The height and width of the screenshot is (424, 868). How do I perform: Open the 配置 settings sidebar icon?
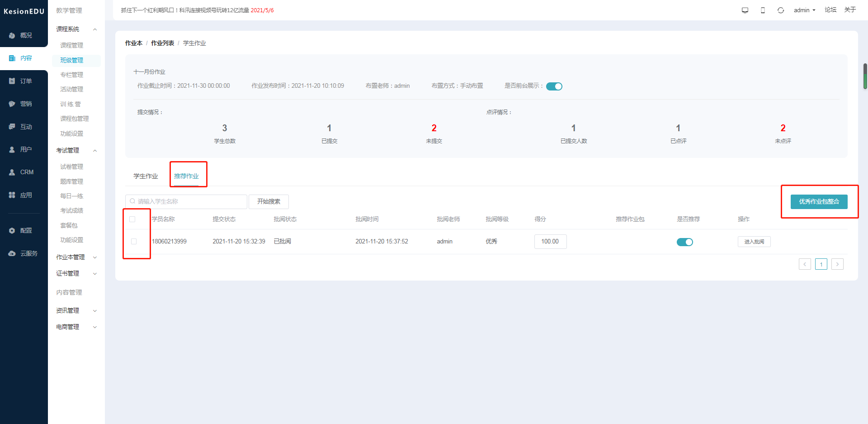tap(12, 231)
